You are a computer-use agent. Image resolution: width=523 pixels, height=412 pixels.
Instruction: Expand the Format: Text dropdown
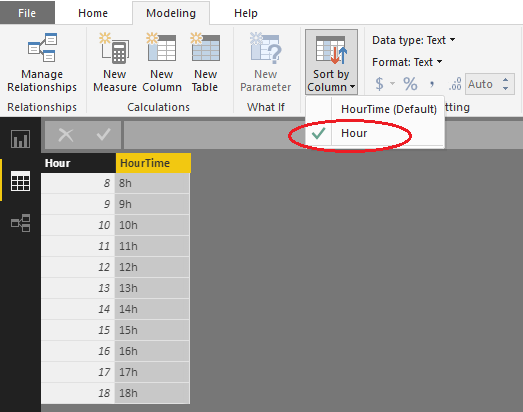tap(407, 62)
